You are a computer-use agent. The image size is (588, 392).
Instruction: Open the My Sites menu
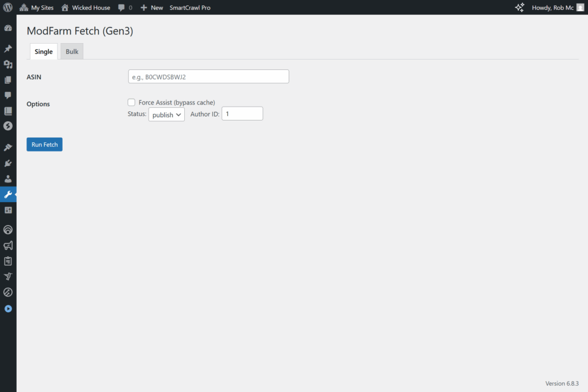tap(36, 7)
